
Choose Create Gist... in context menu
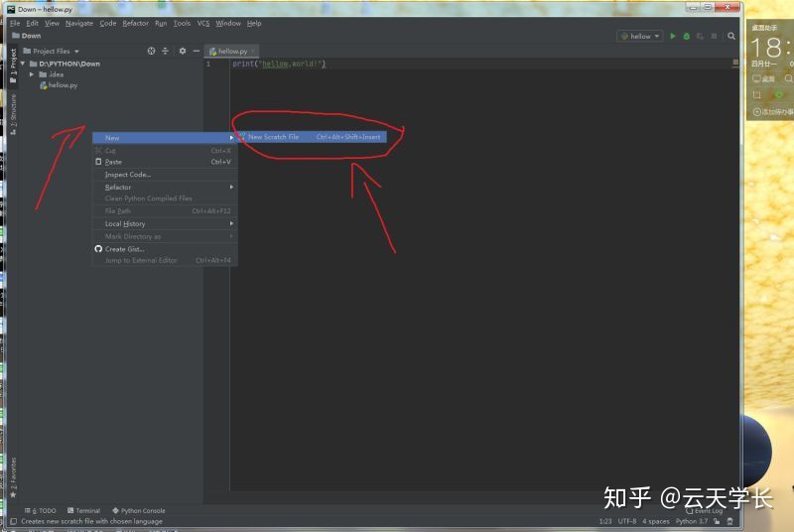165,248
